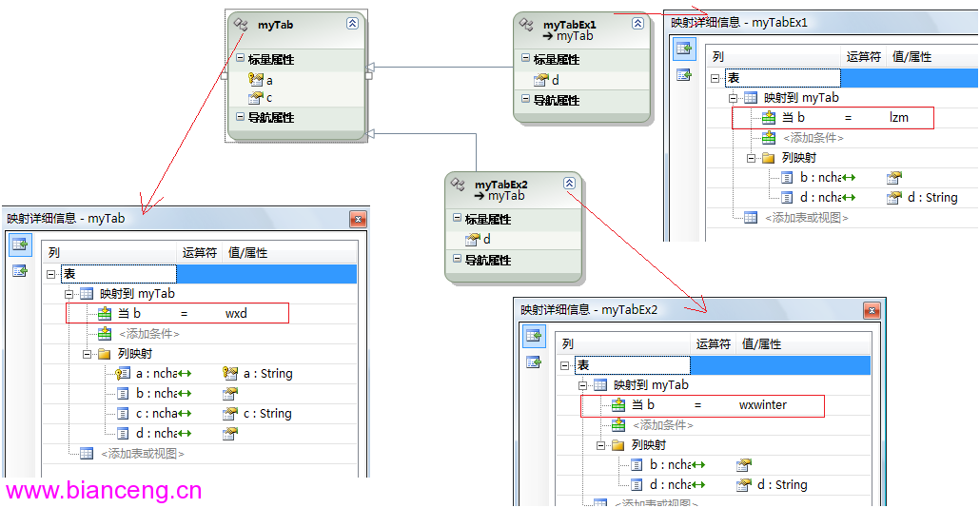This screenshot has width=980, height=508.
Task: Collapse scalar properties section in myTabEx2 entity
Action: [x=457, y=218]
